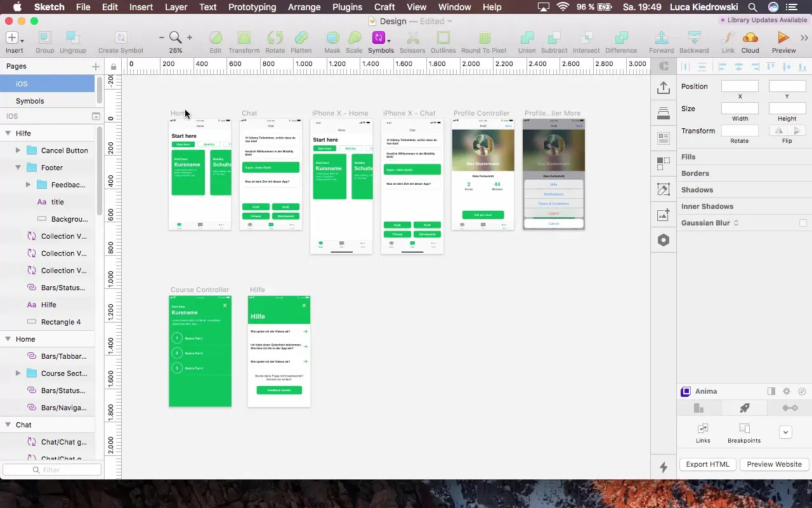Click the Ungroup toolbar icon
Image resolution: width=812 pixels, height=508 pixels.
tap(73, 38)
